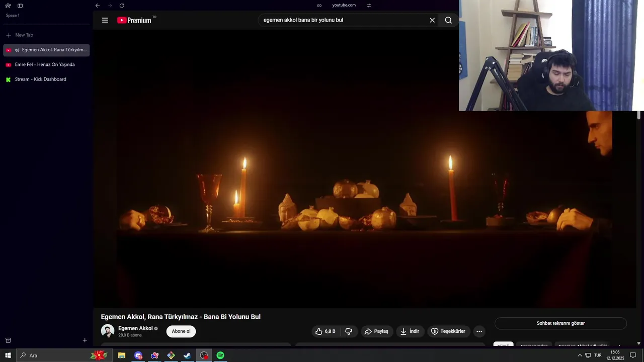Open Egemen Akkol channel avatar
Image resolution: width=644 pixels, height=362 pixels.
point(108,331)
